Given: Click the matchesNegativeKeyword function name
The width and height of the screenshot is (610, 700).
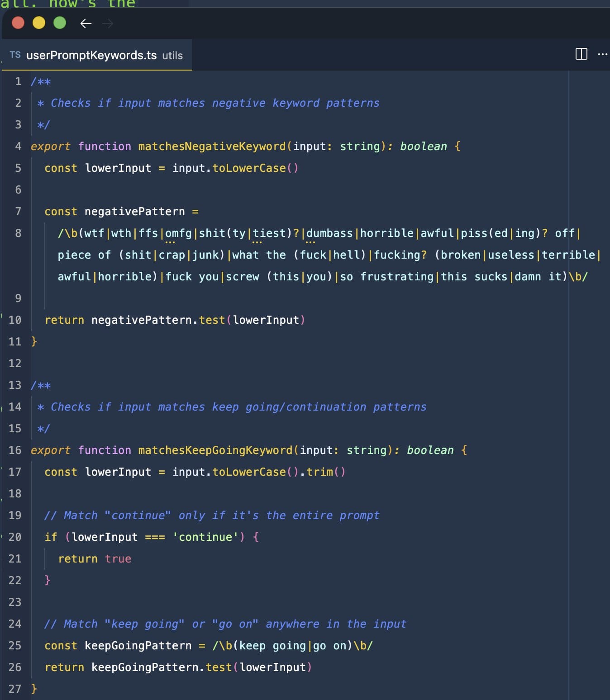Looking at the screenshot, I should point(212,146).
